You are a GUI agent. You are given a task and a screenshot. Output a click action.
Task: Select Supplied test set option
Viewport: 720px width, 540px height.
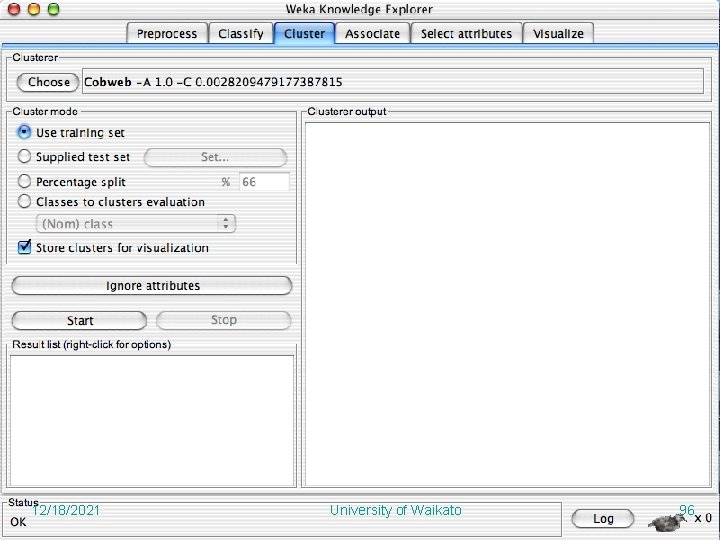(x=24, y=157)
